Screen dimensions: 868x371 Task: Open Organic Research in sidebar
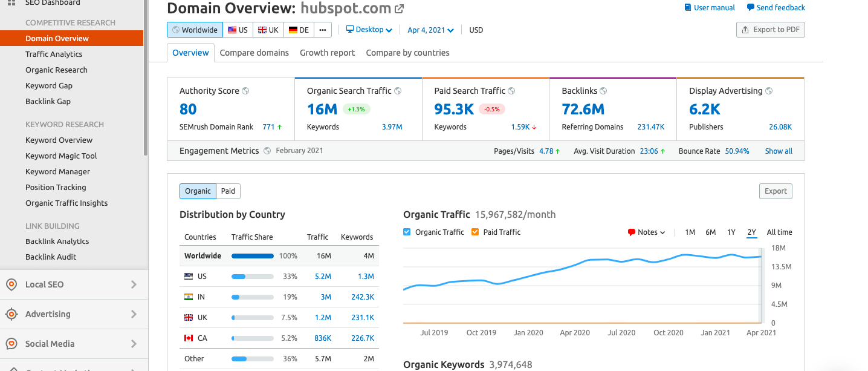pos(56,70)
